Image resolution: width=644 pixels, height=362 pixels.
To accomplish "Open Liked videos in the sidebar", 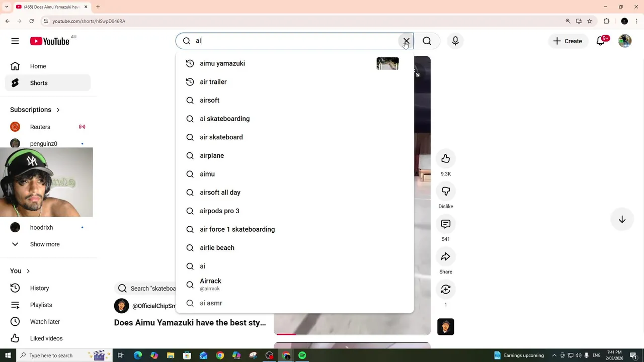I will [x=48, y=338].
